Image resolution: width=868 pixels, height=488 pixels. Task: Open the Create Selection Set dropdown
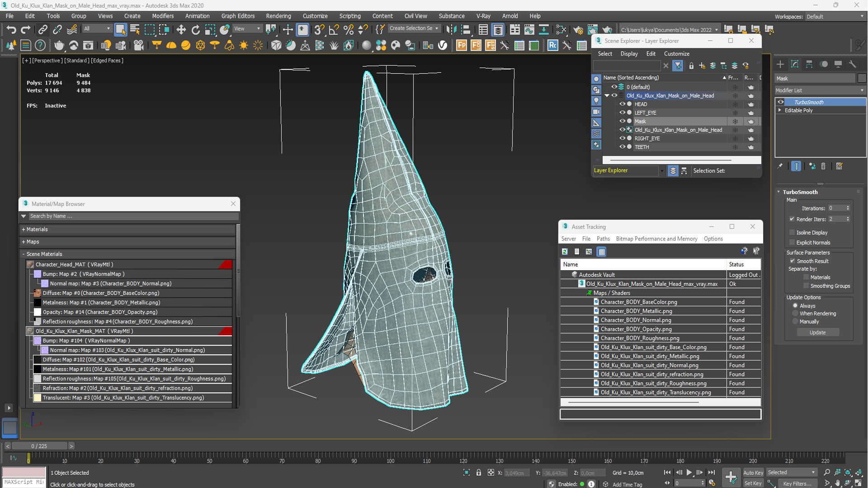pos(414,28)
